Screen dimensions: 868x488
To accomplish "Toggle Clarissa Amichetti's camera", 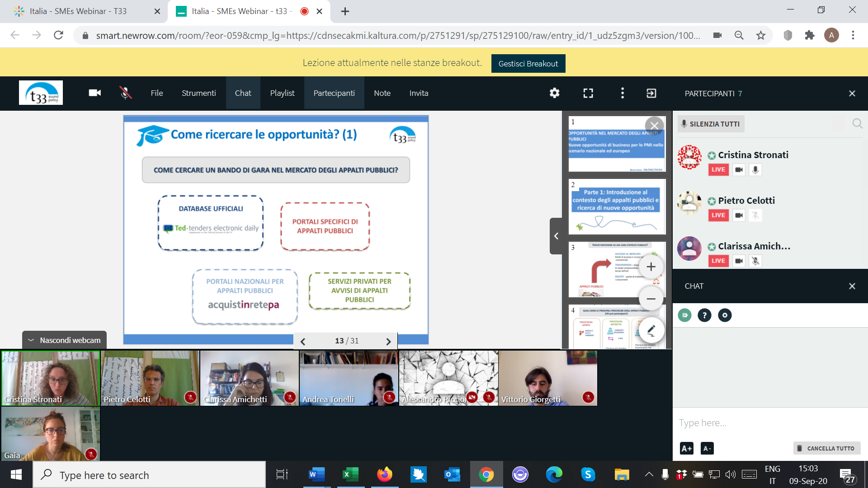I will point(739,261).
